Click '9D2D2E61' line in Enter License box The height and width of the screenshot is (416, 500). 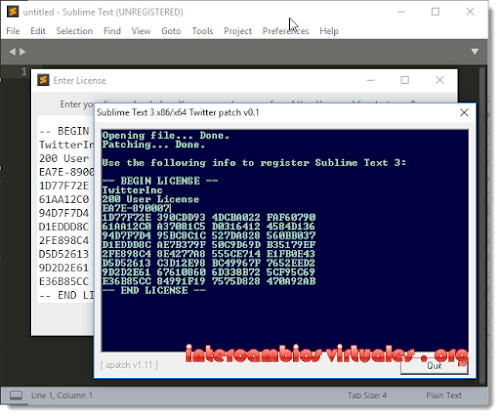point(64,268)
